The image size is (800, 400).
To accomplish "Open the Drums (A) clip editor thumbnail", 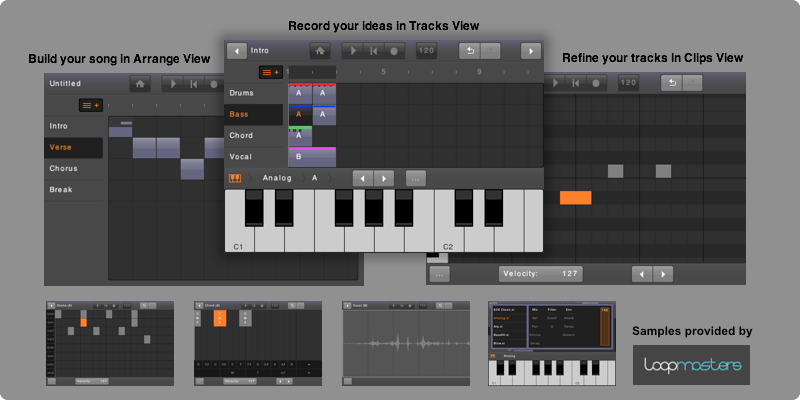I will [110, 343].
